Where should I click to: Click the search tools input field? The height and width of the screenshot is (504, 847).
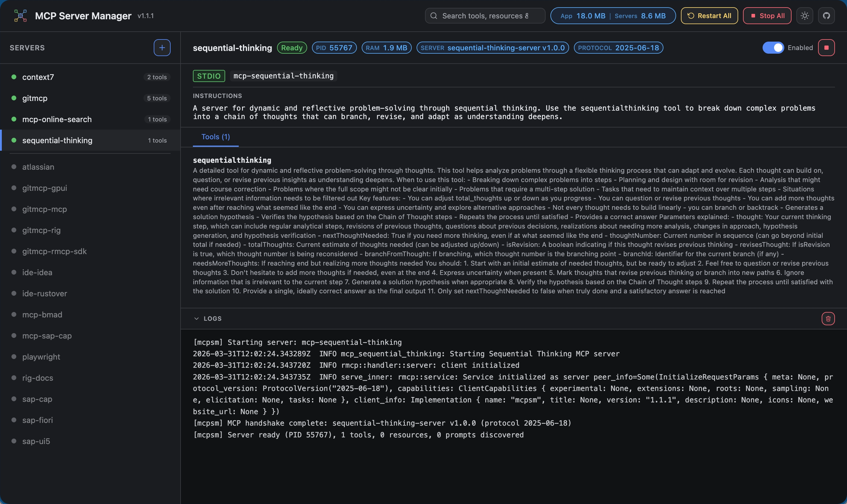[x=486, y=16]
